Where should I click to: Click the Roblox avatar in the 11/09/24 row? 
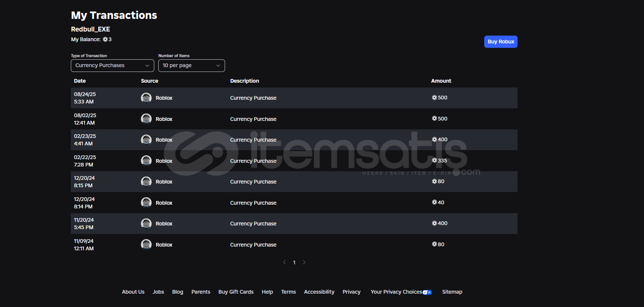pyautogui.click(x=146, y=245)
